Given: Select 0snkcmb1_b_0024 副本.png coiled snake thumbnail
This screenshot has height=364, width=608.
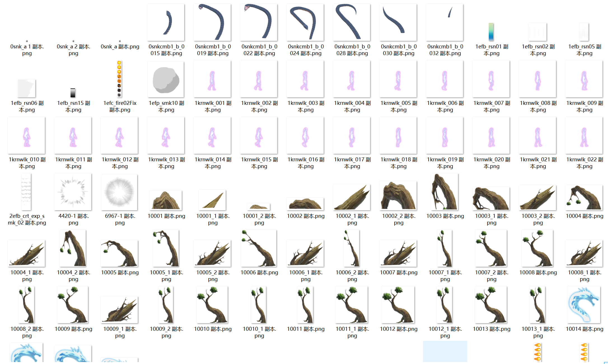Looking at the screenshot, I should point(305,22).
